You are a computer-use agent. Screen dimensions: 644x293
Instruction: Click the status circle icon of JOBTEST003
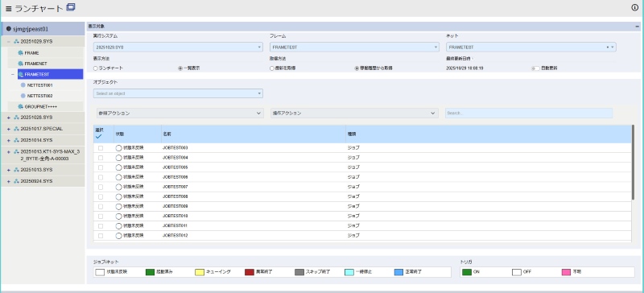[x=118, y=148]
